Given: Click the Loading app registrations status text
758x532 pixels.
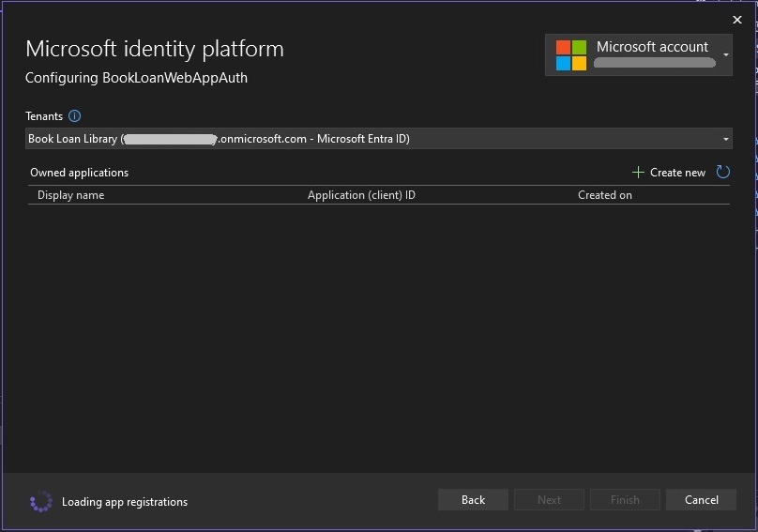Looking at the screenshot, I should tap(125, 502).
